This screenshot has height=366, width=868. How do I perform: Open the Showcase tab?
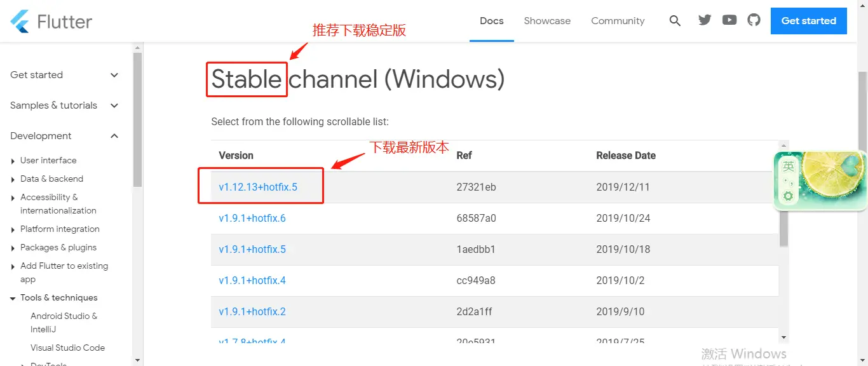547,21
